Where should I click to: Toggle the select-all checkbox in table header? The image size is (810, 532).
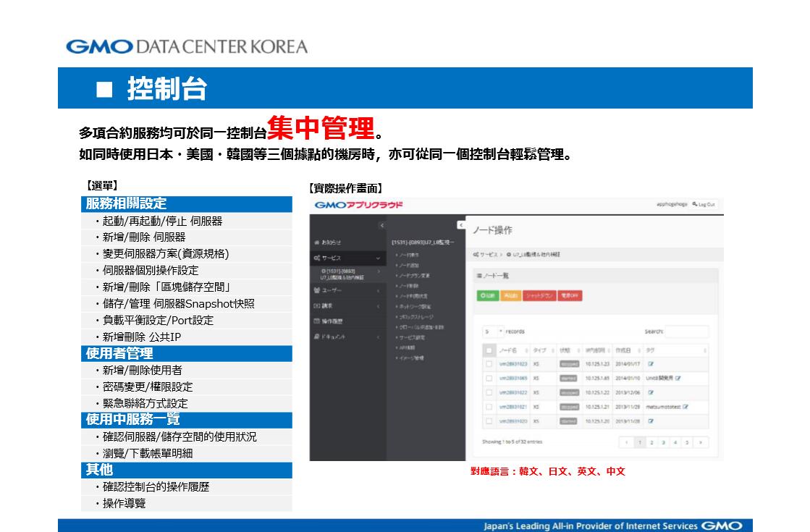[489, 351]
